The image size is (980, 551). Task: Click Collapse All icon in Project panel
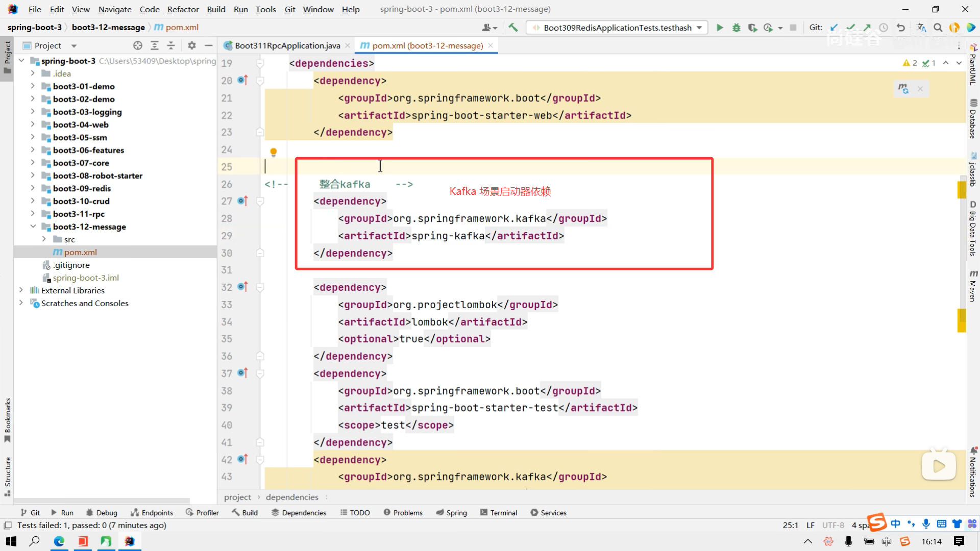pyautogui.click(x=171, y=45)
